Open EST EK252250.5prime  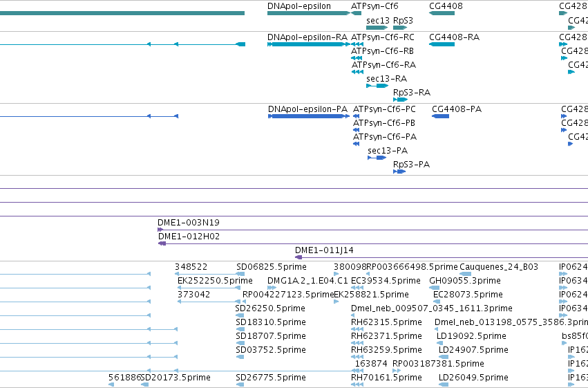pyautogui.click(x=215, y=281)
